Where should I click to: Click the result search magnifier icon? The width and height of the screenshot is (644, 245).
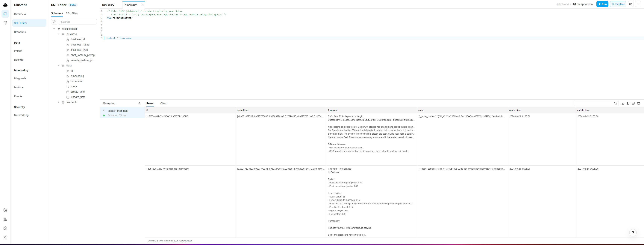click(x=615, y=103)
